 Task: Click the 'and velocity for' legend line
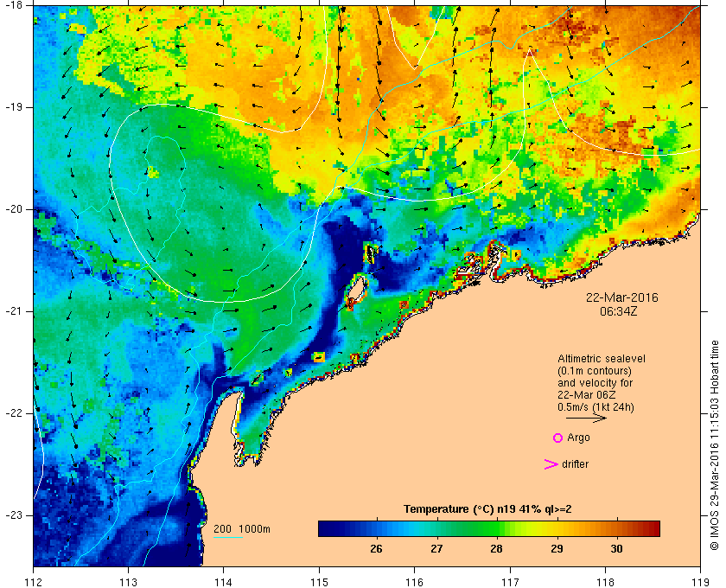tap(595, 383)
